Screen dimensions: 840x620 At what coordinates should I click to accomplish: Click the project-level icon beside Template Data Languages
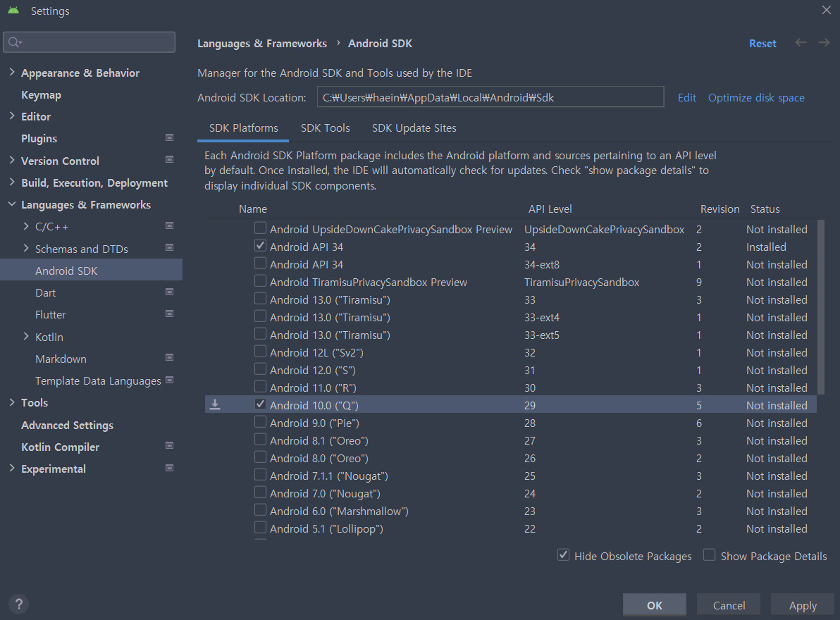click(169, 380)
